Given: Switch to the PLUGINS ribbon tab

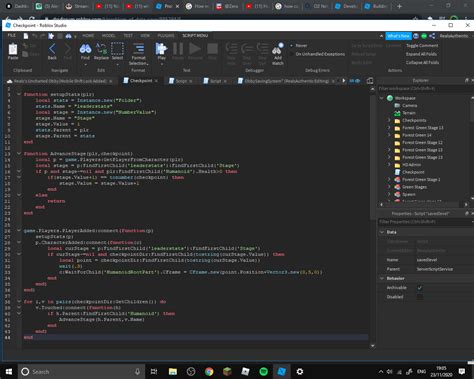Looking at the screenshot, I should 166,35.
